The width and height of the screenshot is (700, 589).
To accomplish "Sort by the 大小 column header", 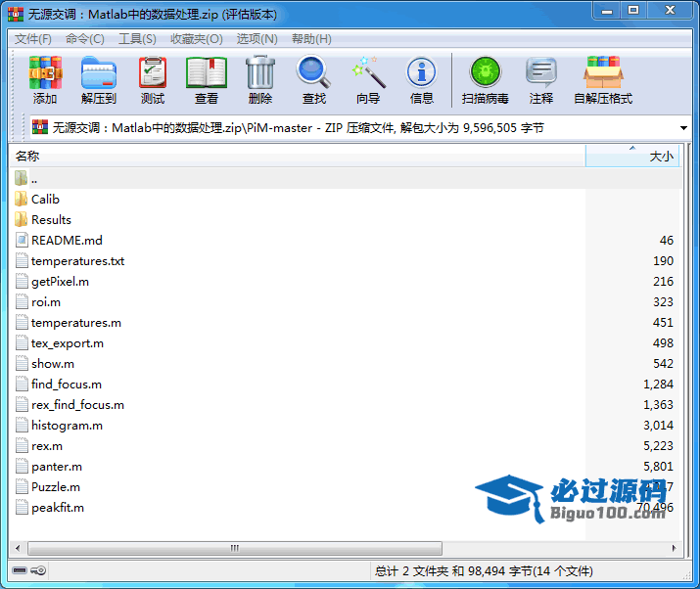I will tap(632, 156).
